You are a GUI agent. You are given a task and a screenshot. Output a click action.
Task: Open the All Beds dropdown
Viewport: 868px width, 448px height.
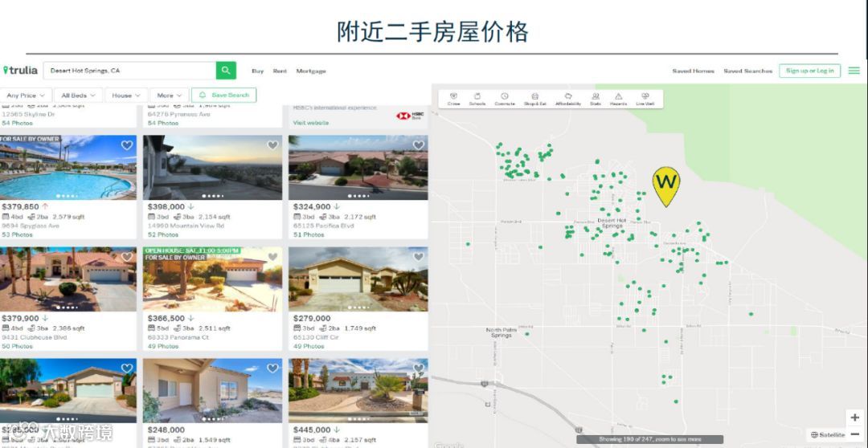coord(78,95)
